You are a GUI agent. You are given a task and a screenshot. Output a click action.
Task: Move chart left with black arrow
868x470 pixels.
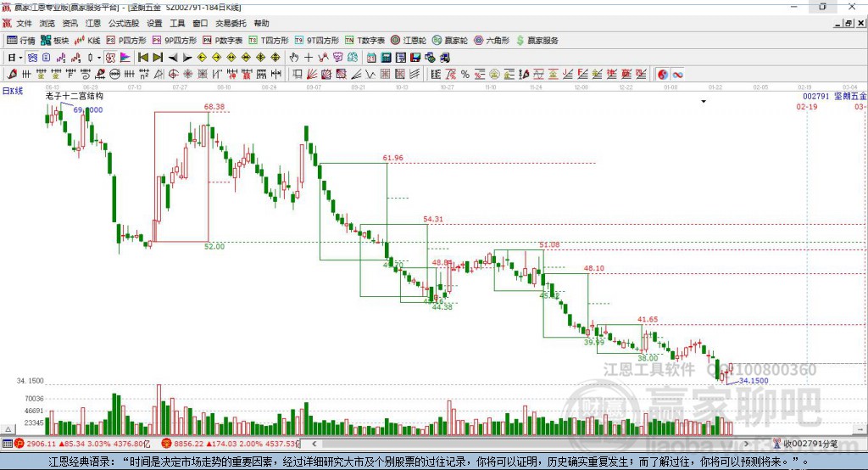[x=173, y=58]
